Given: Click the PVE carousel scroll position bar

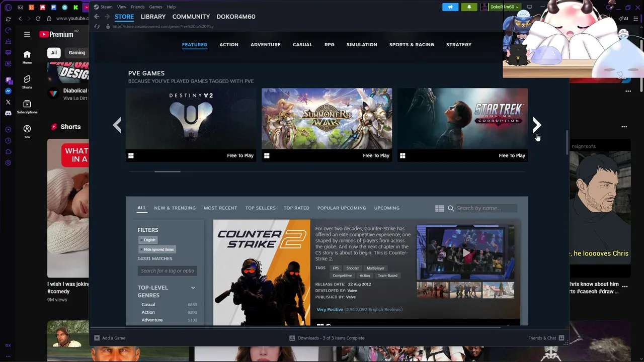Looking at the screenshot, I should click(x=168, y=172).
